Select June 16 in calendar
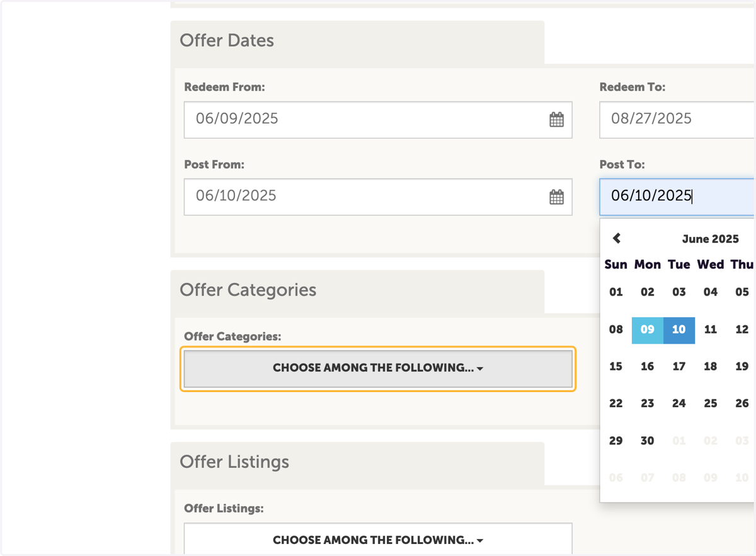Screen dimensions: 756x556 click(648, 366)
